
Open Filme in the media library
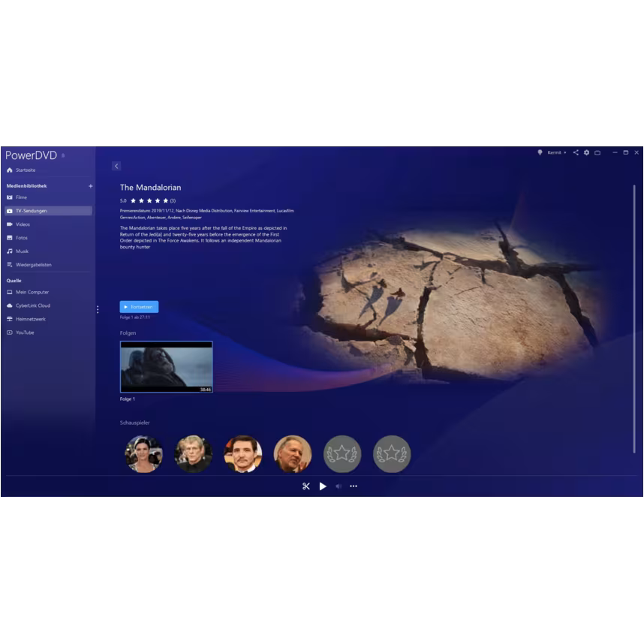click(21, 197)
